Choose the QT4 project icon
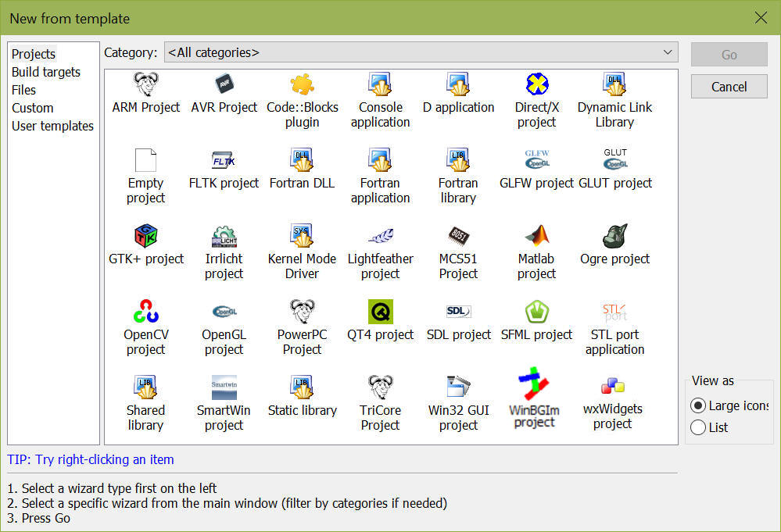781x532 pixels. tap(381, 311)
